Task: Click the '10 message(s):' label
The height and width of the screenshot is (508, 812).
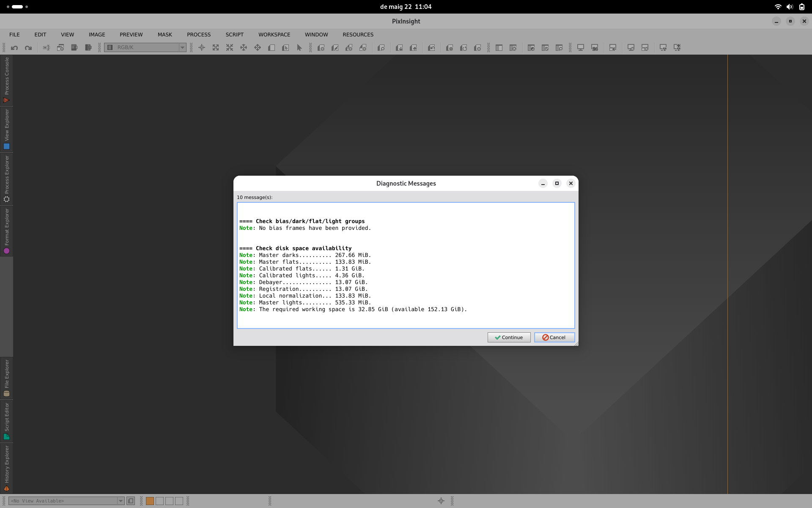Action: tap(255, 197)
